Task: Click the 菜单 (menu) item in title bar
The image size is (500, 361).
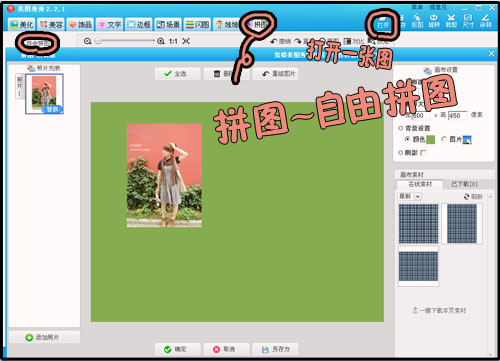Action: pyautogui.click(x=417, y=7)
